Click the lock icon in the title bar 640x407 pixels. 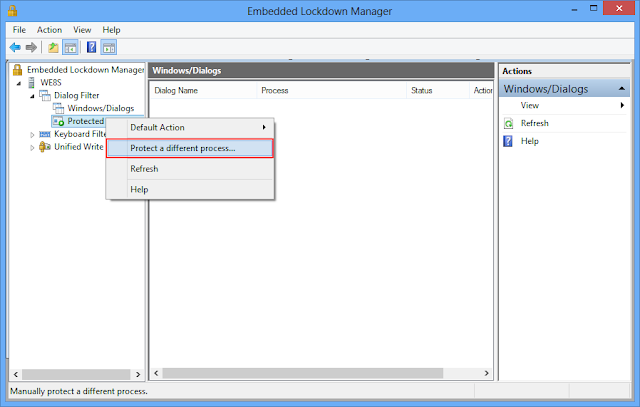(13, 10)
